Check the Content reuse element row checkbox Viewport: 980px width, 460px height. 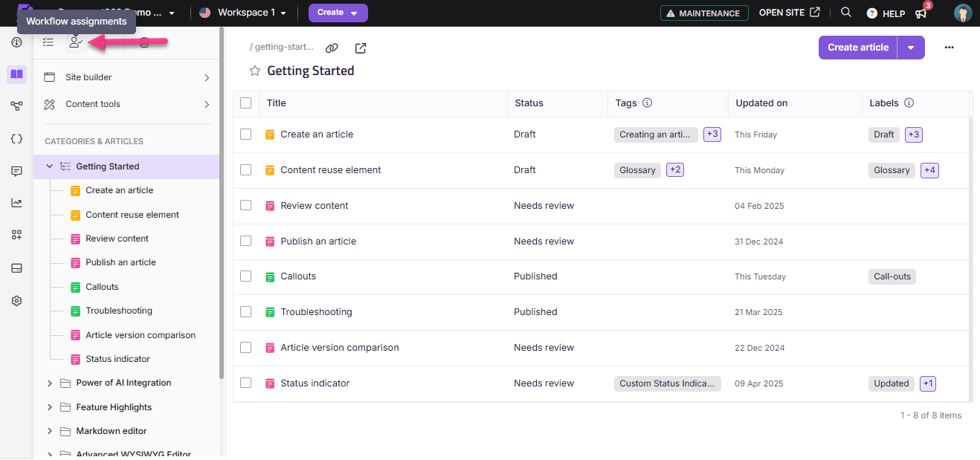[x=246, y=170]
